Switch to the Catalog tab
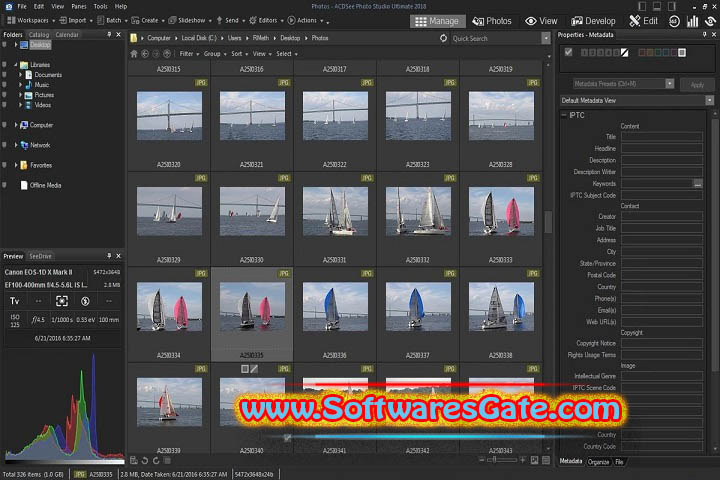 pyautogui.click(x=39, y=34)
